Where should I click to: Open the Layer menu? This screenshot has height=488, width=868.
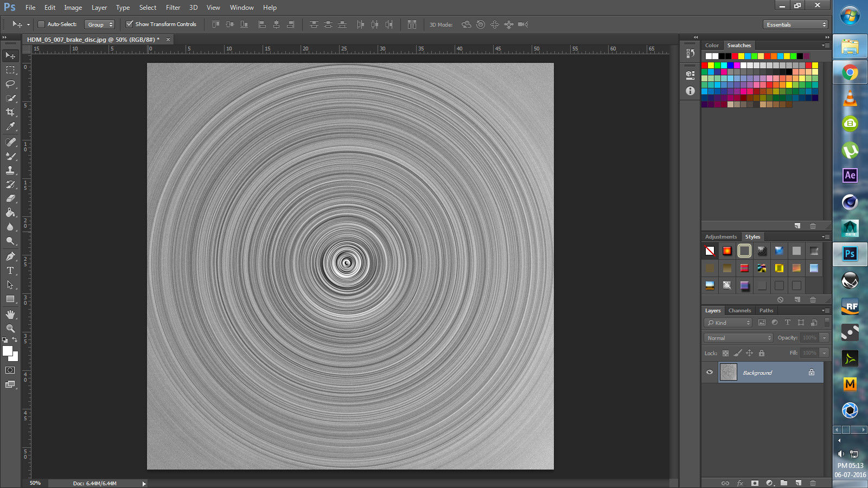99,8
